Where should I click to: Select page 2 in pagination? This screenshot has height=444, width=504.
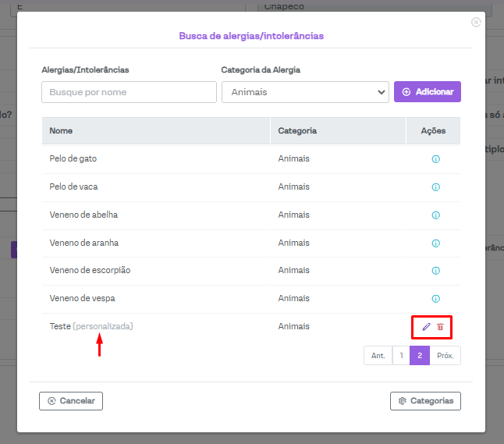coord(420,356)
